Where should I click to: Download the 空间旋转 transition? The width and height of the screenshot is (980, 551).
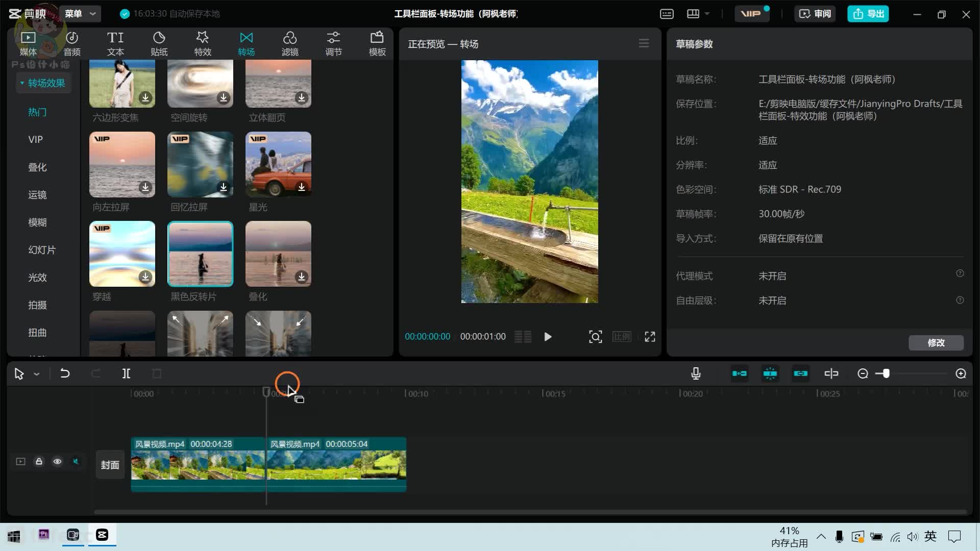tap(224, 97)
